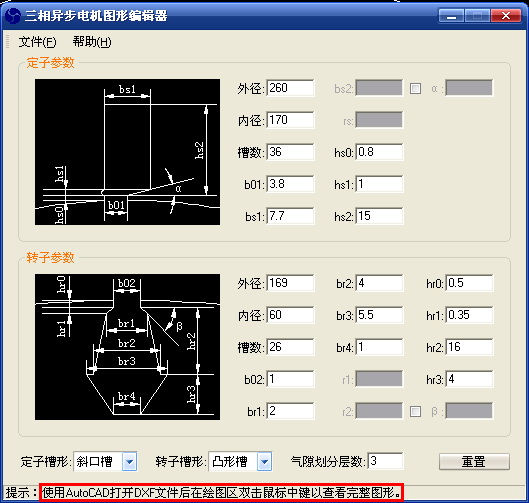Click the br1 field showing 2
This screenshot has height=503, width=529.
[290, 411]
